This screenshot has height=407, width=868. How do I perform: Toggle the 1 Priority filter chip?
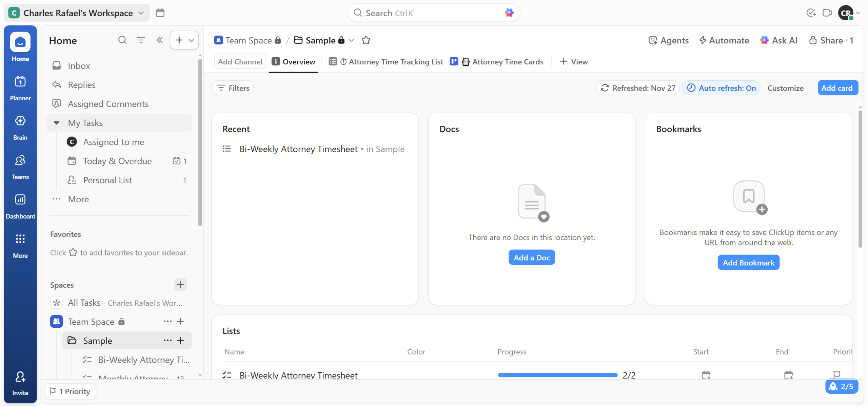click(x=71, y=391)
